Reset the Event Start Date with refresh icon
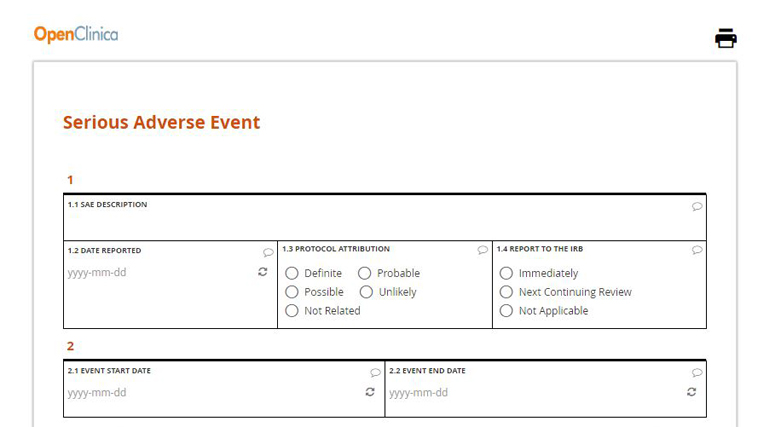Screen dimensions: 781x427 coord(370,392)
